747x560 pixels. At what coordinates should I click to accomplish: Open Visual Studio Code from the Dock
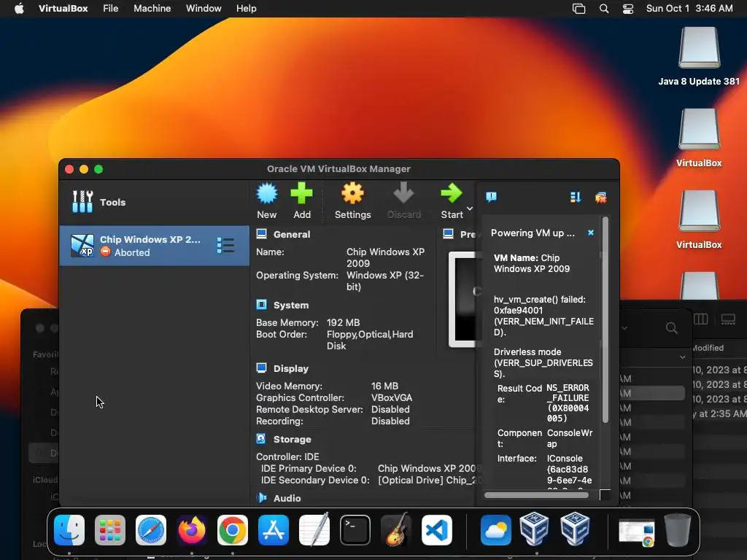click(x=437, y=530)
